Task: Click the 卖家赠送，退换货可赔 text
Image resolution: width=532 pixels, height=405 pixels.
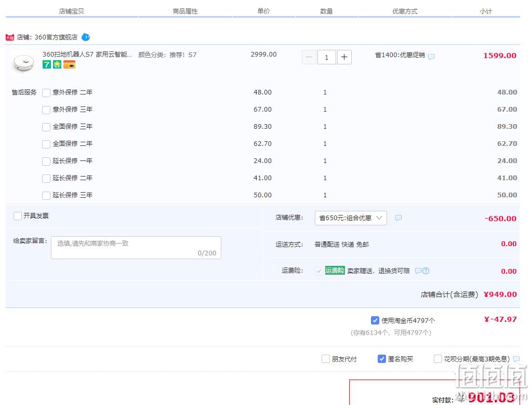Action: coord(378,271)
